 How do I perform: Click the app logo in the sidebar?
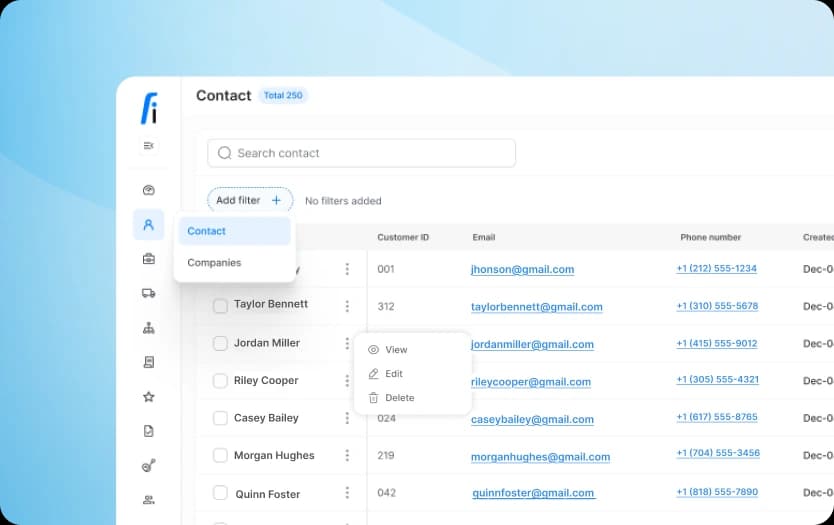(149, 109)
